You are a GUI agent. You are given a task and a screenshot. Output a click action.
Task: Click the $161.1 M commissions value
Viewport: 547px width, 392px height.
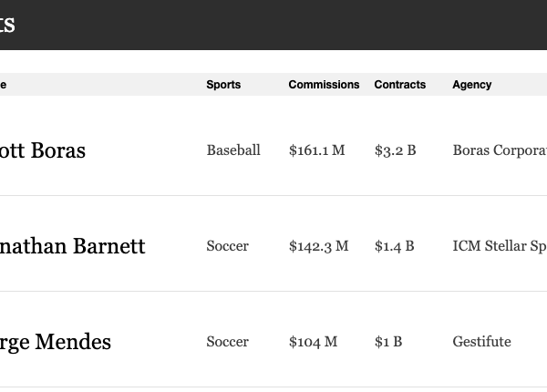pyautogui.click(x=316, y=150)
